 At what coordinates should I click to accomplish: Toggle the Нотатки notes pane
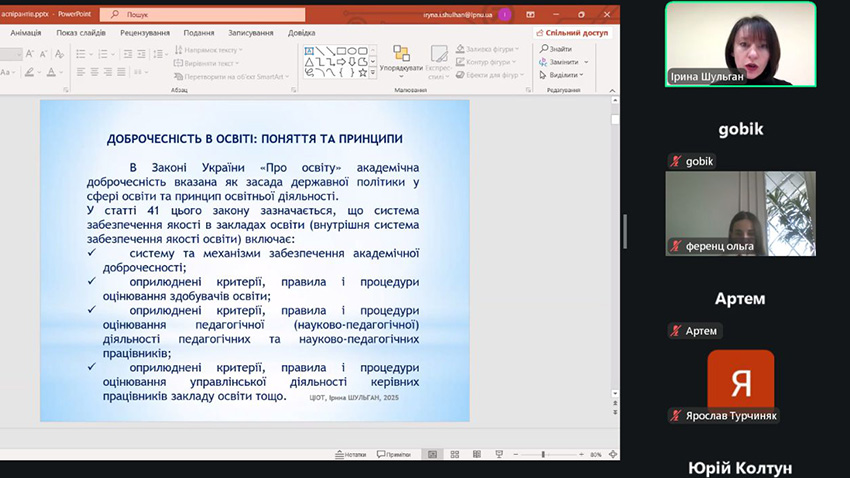pyautogui.click(x=350, y=454)
